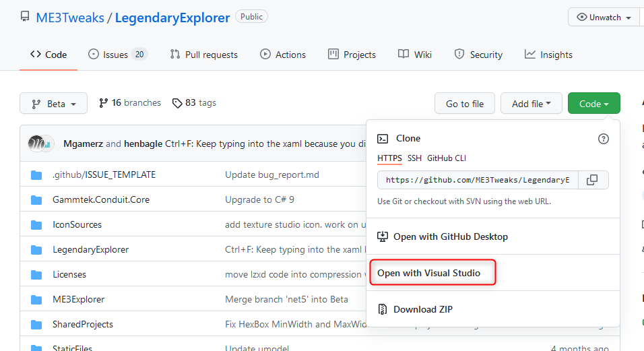Image resolution: width=644 pixels, height=351 pixels.
Task: Click the clone URL input field
Action: 478,180
